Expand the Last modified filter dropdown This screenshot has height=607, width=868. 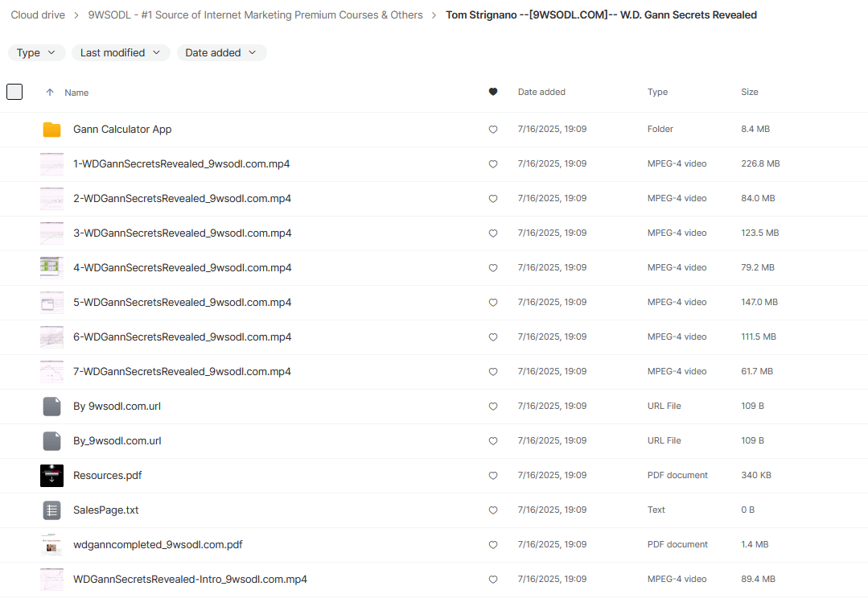coord(121,53)
